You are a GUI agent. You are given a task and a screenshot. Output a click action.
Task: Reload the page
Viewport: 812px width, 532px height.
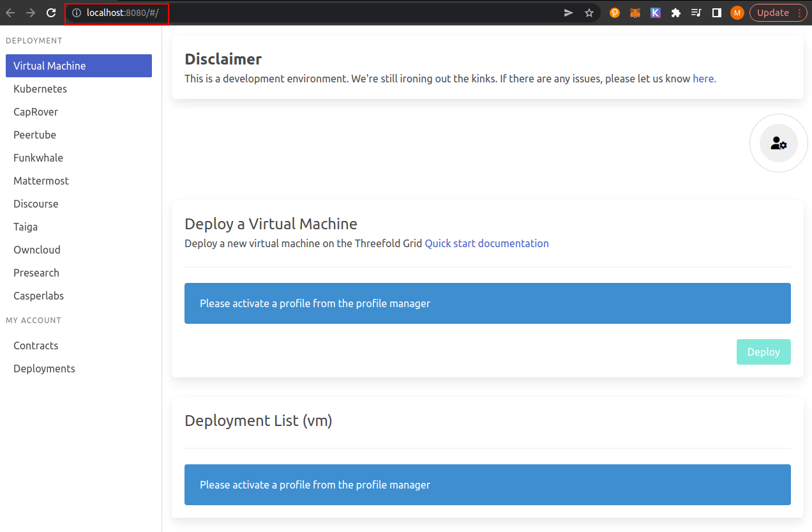point(50,12)
